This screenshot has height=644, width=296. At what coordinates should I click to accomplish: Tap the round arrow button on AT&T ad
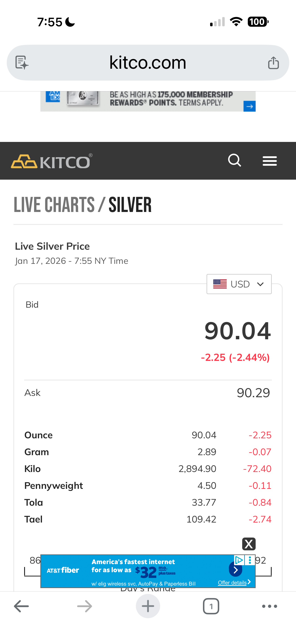pos(235,570)
